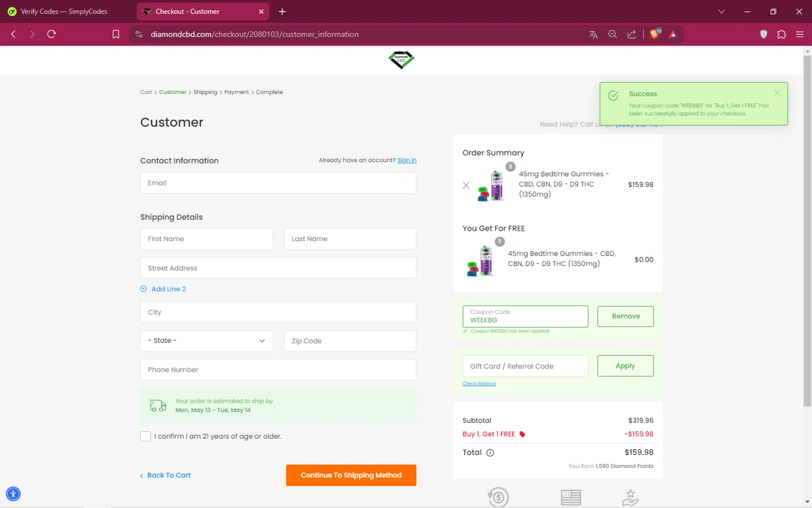Screen dimensions: 812x508
Task: Open Brave Rewards triangle icon
Action: click(x=673, y=34)
